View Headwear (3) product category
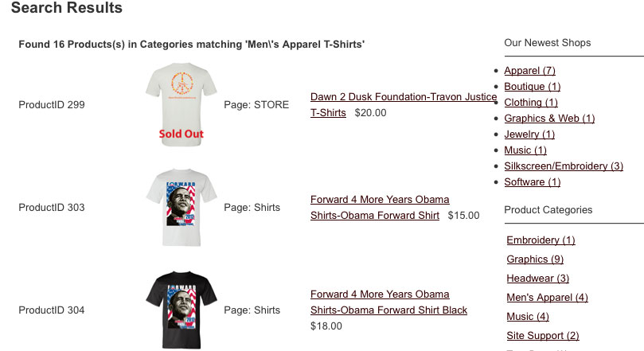 [537, 279]
